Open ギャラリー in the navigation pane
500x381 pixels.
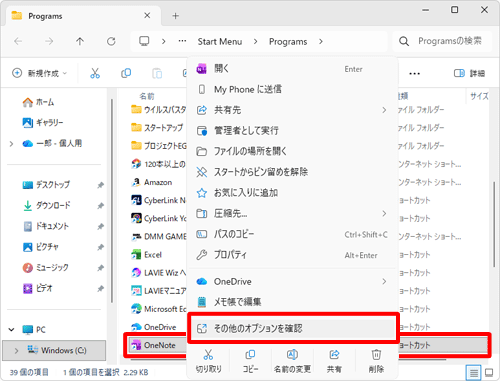coord(43,122)
